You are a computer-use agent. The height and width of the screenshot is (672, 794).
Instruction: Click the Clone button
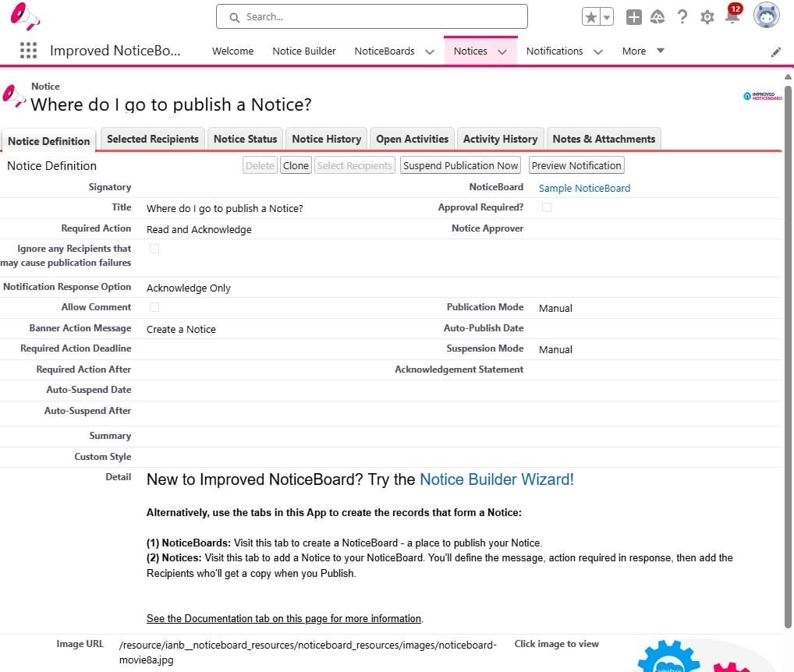pos(296,165)
